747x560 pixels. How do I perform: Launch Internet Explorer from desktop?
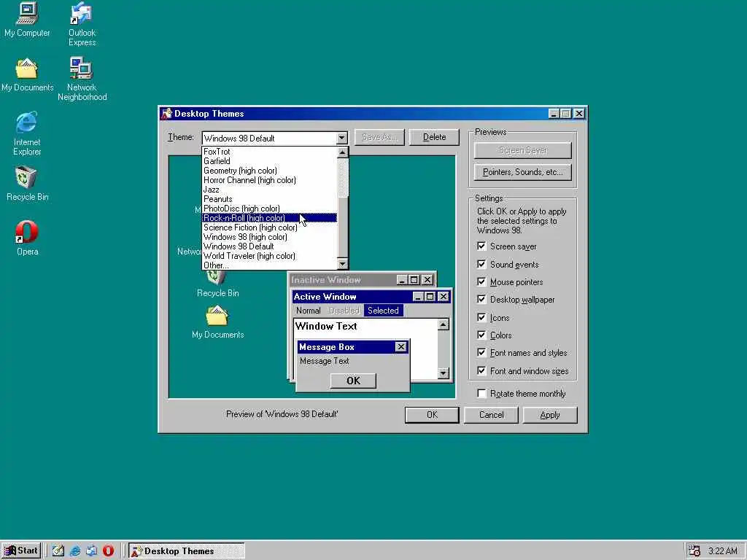(x=27, y=134)
